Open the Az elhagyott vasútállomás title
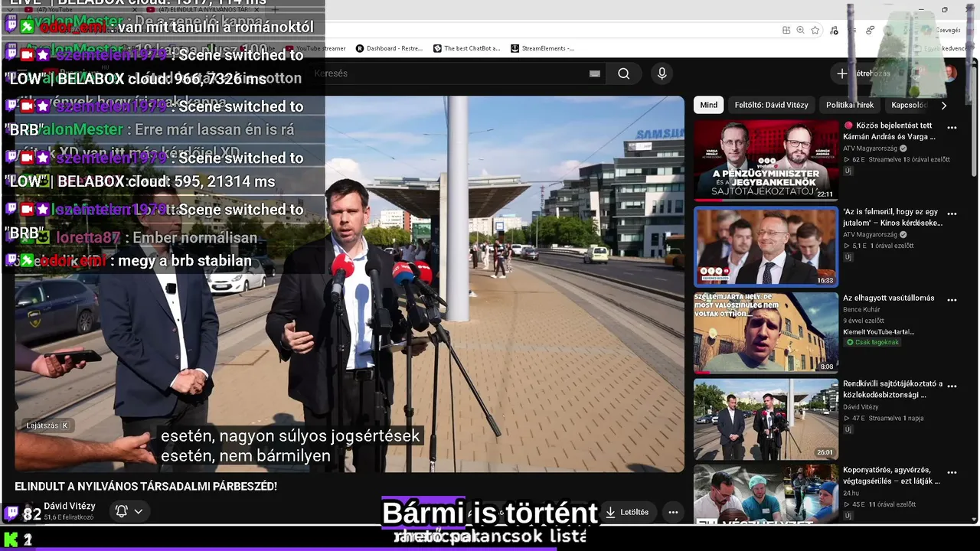 coord(888,298)
